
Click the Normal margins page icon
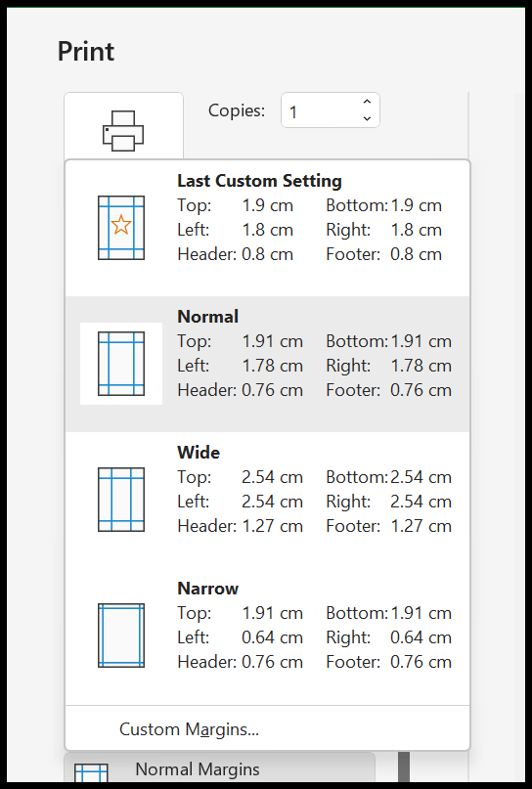pos(121,364)
